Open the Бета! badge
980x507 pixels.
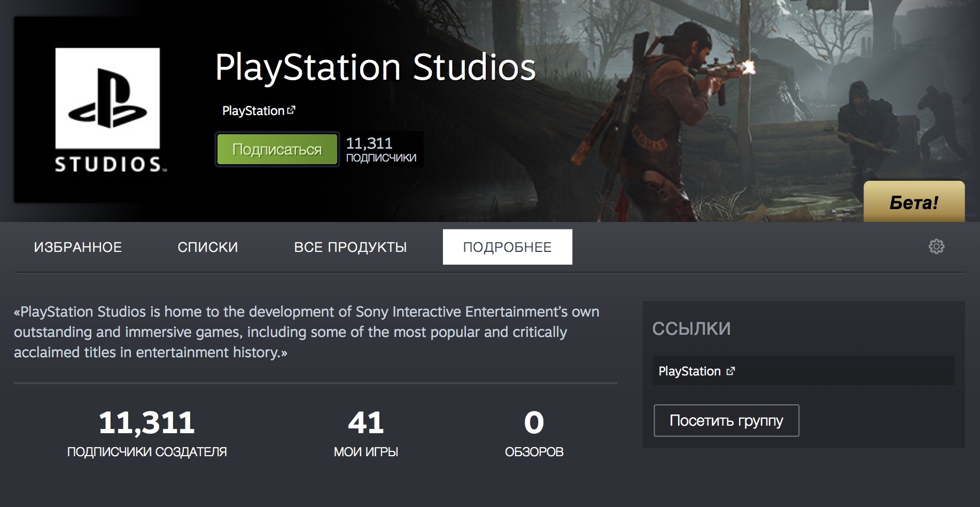[914, 202]
